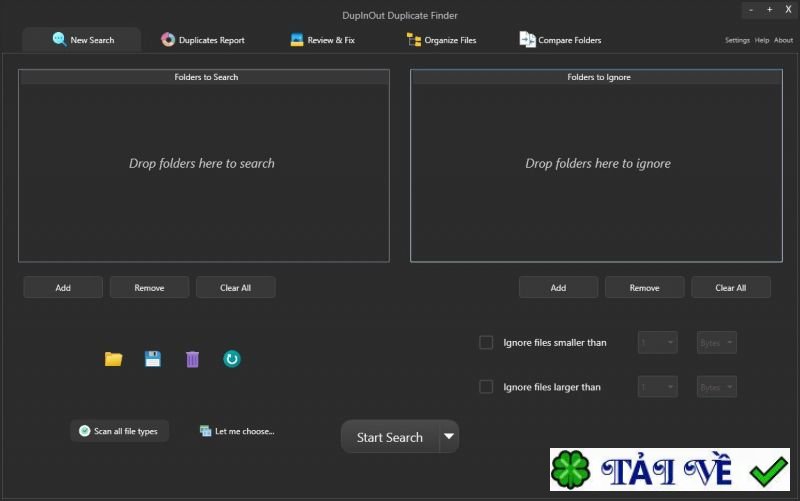Click the teal circular refresh icon
Image resolution: width=800 pixels, height=501 pixels.
click(232, 359)
